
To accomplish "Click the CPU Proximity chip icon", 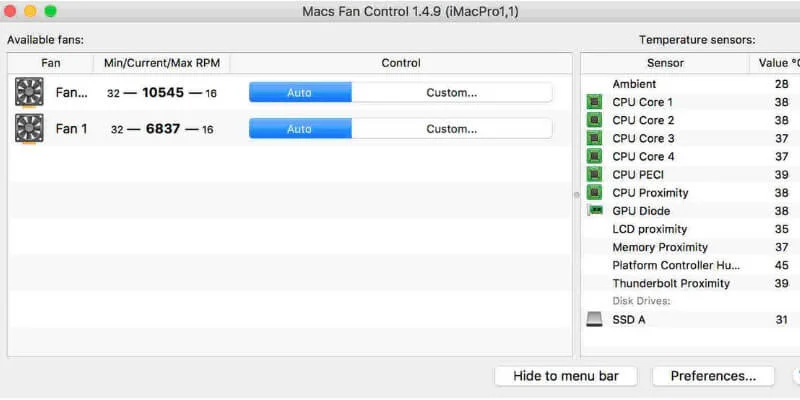I will click(594, 193).
